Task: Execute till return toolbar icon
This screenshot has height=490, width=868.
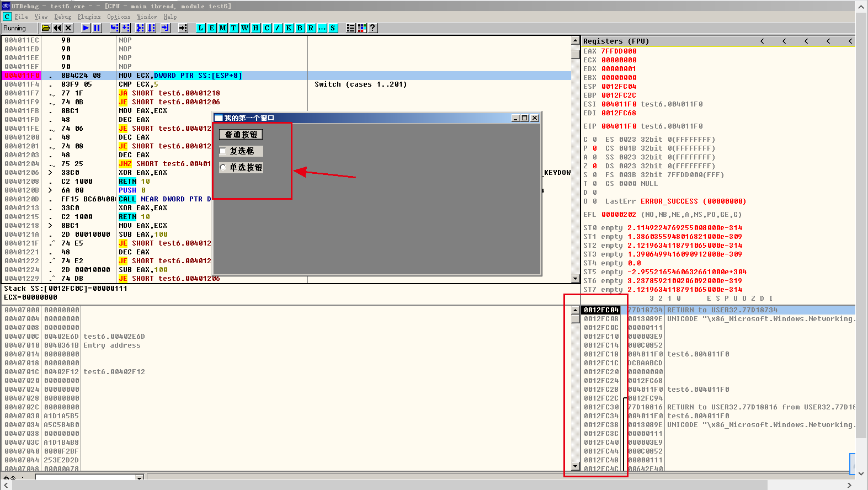Action: click(x=166, y=28)
